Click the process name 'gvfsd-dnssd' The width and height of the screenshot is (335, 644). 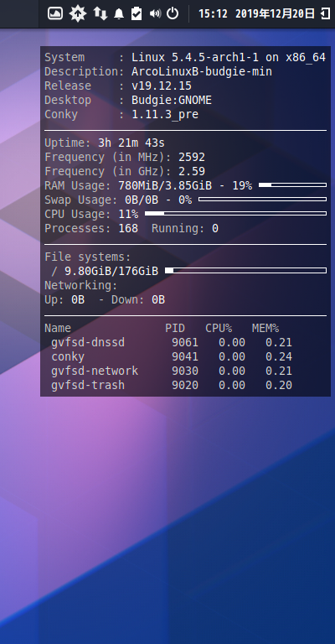88,342
